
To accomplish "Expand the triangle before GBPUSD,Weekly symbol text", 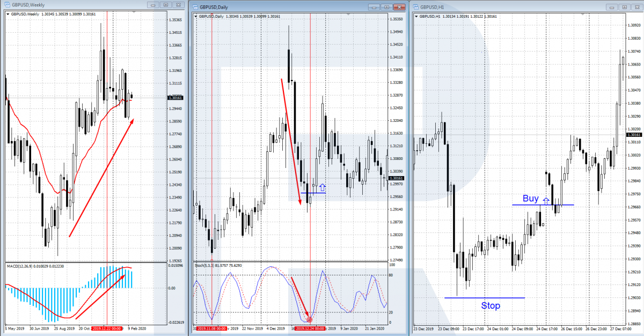I will pos(7,14).
